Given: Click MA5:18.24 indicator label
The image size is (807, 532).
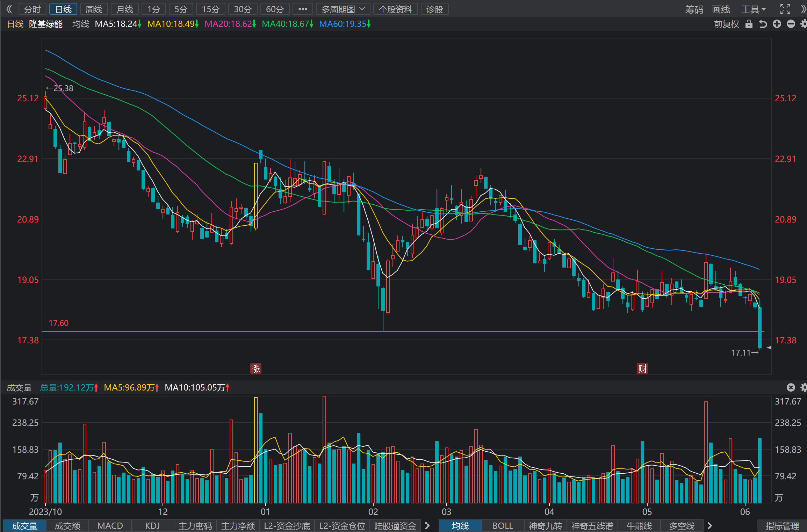Looking at the screenshot, I should point(118,24).
